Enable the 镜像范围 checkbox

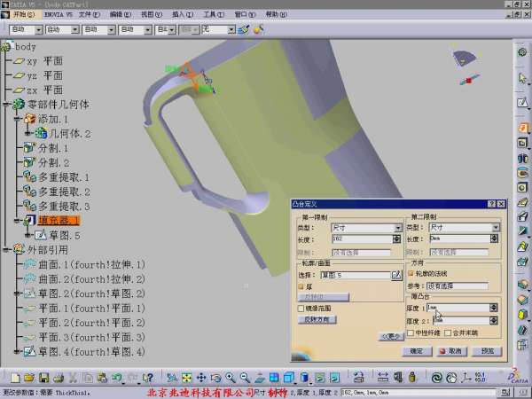tap(301, 308)
